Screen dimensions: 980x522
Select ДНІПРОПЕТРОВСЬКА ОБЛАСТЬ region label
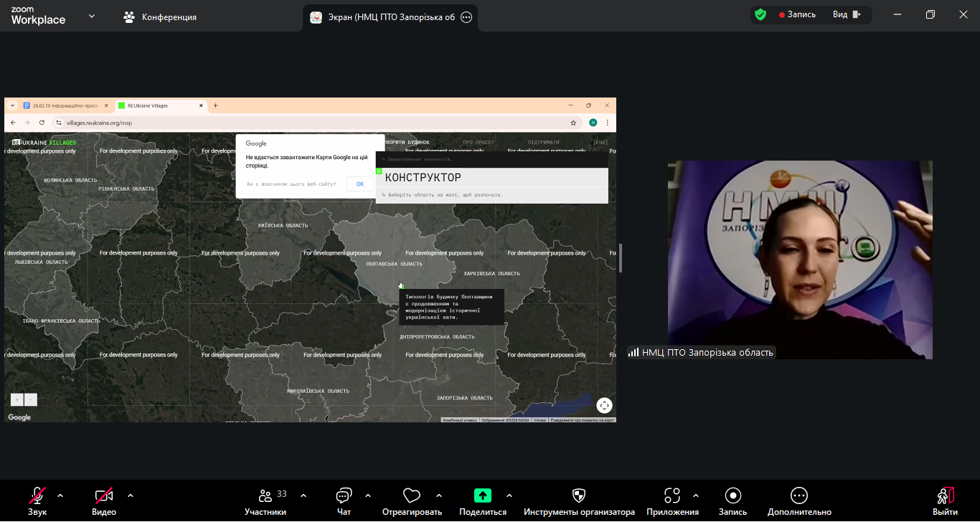point(437,336)
